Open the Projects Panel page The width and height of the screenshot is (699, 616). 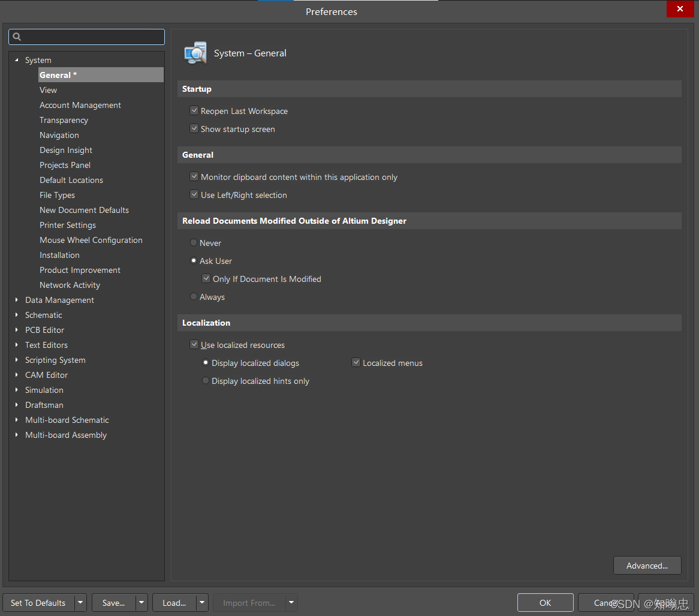click(65, 165)
